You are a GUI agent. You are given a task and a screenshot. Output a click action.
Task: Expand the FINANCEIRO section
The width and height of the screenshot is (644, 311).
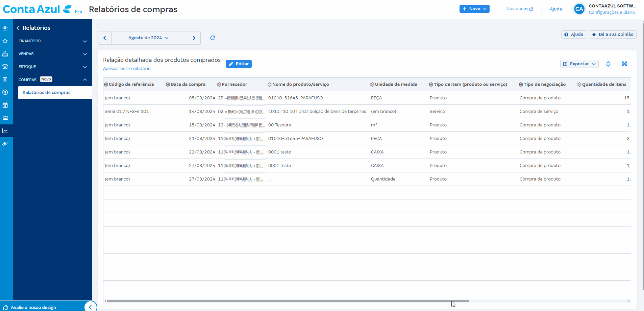[53, 41]
